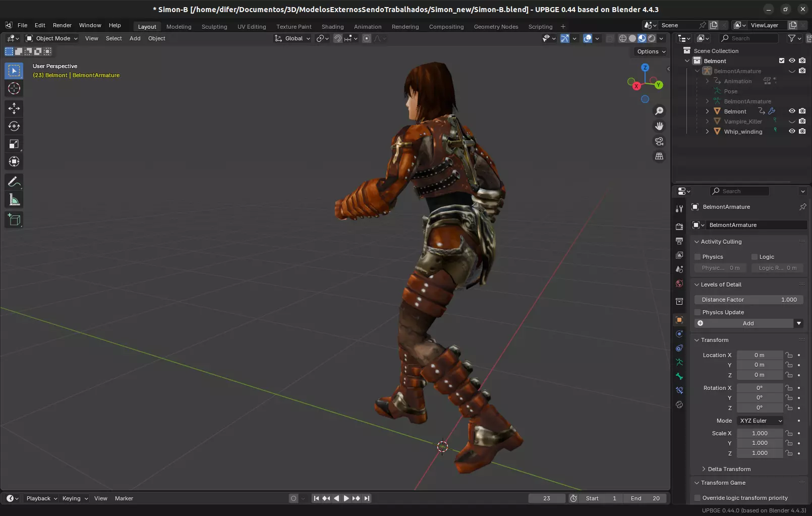
Task: Open the Render properties tab
Action: [x=679, y=227]
